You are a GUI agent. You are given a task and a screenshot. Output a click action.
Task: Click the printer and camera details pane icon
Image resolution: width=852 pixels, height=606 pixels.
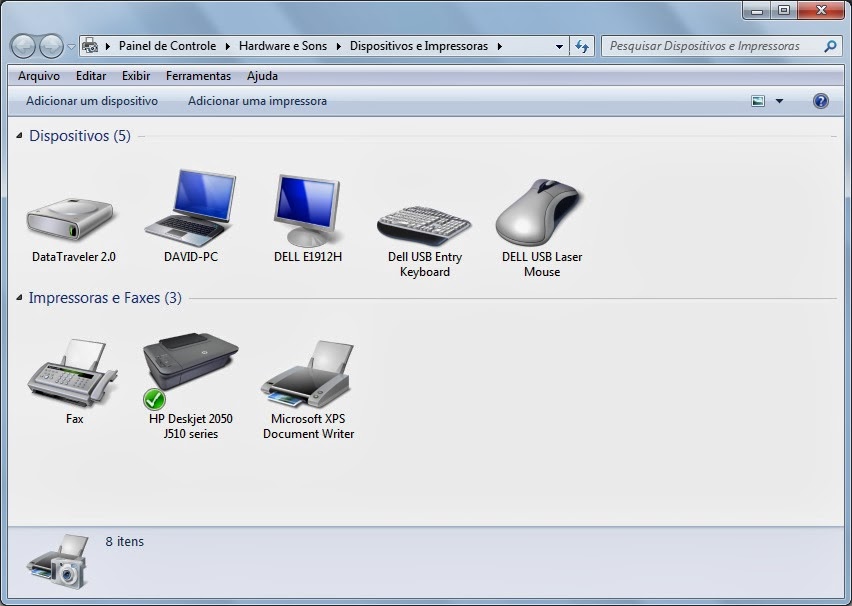coord(58,562)
